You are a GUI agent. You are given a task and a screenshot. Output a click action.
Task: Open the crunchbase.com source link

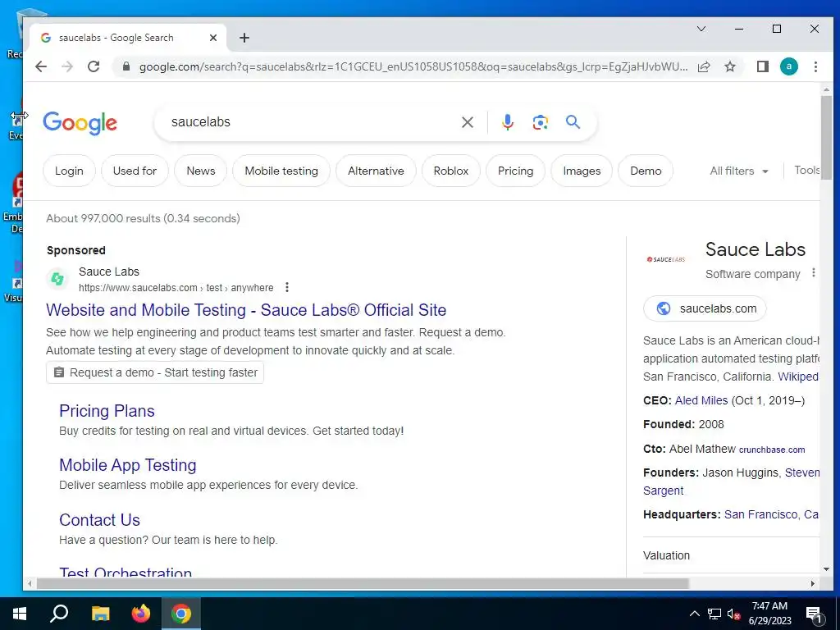pyautogui.click(x=772, y=450)
